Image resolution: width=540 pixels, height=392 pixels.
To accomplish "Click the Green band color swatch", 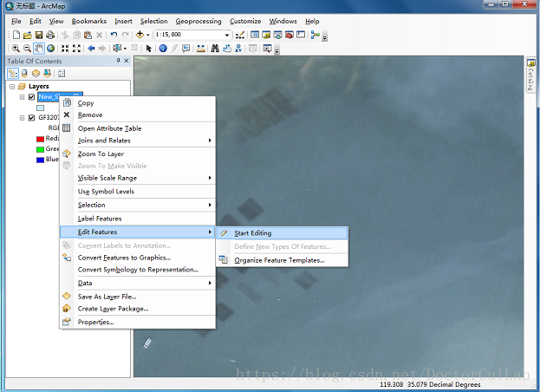I will click(40, 149).
